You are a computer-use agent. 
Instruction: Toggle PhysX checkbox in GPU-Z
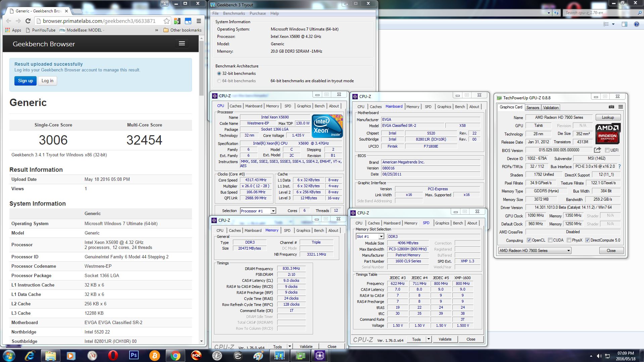coord(569,240)
